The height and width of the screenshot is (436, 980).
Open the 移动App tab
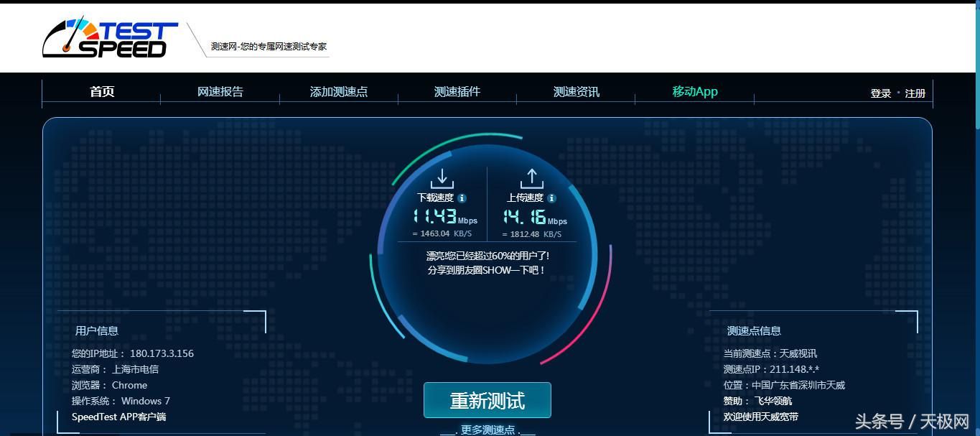(x=695, y=92)
